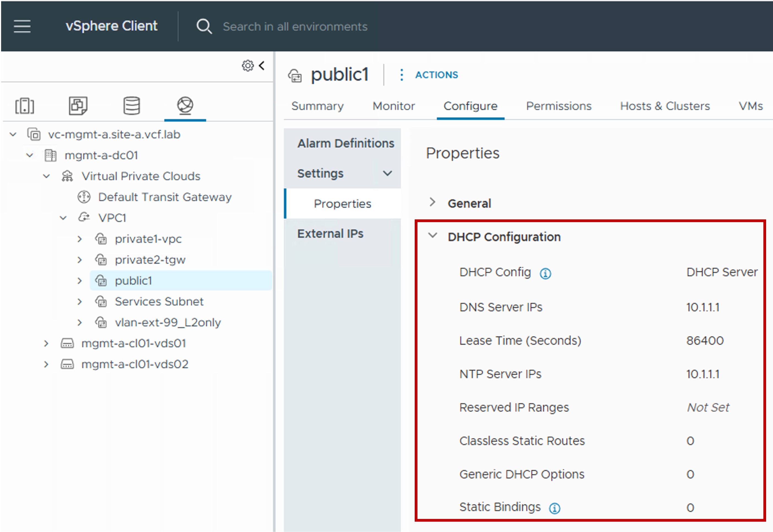Screen dimensions: 773x532
Task: Click the VPC1 cloud icon
Action: [x=84, y=217]
